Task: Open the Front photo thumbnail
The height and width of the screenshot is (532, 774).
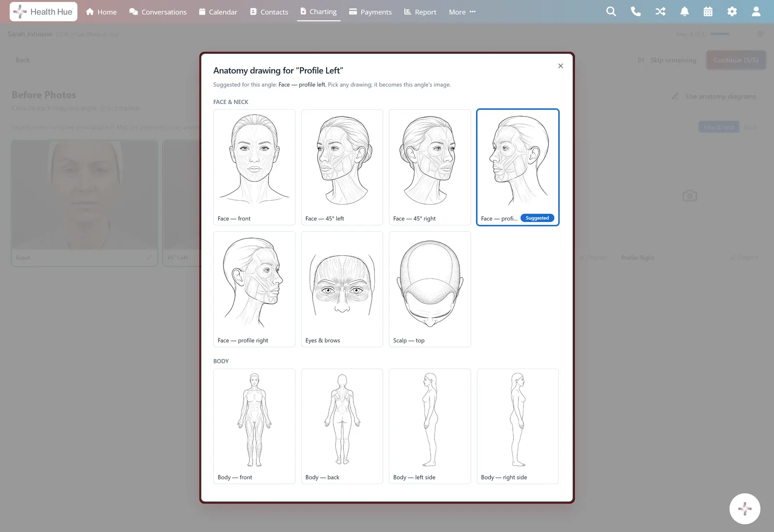Action: 84,203
